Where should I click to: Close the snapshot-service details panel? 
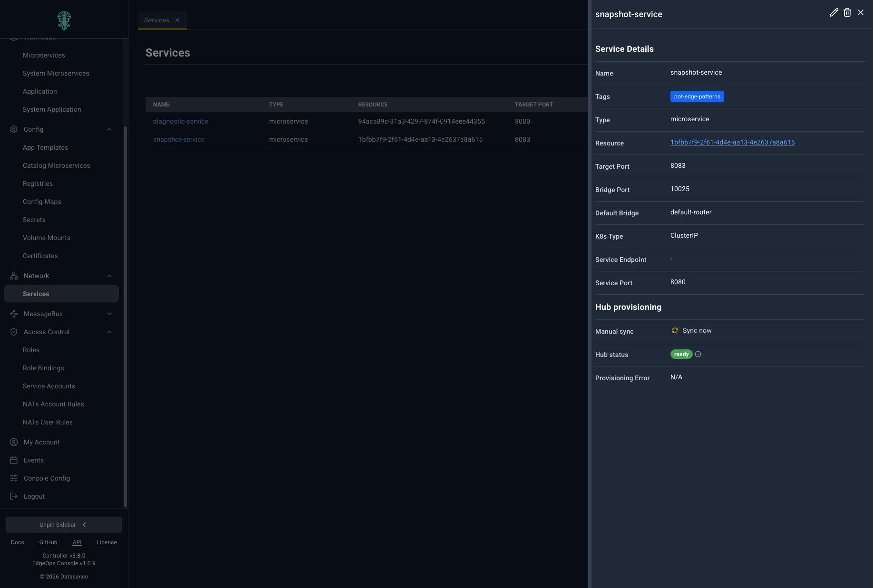861,13
